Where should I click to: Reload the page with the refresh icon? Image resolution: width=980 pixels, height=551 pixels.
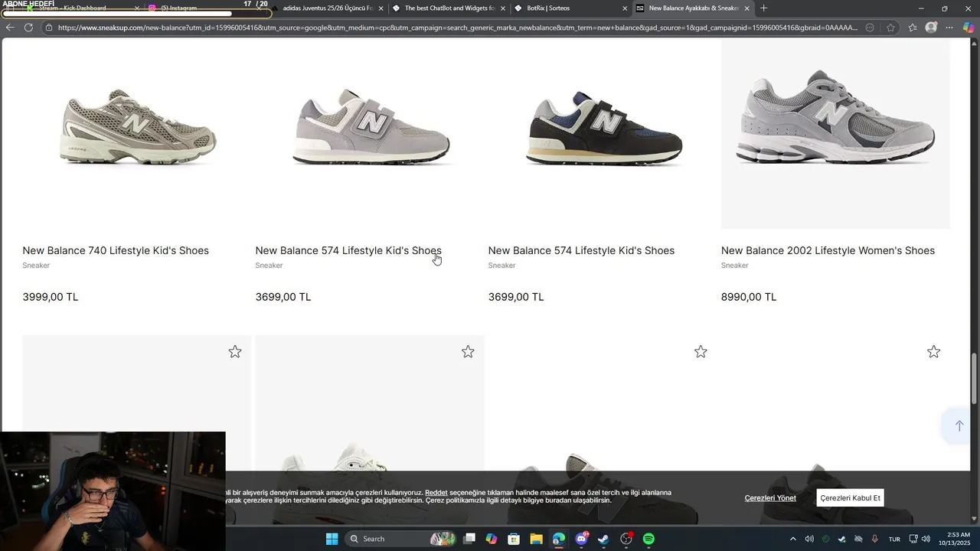[x=28, y=28]
